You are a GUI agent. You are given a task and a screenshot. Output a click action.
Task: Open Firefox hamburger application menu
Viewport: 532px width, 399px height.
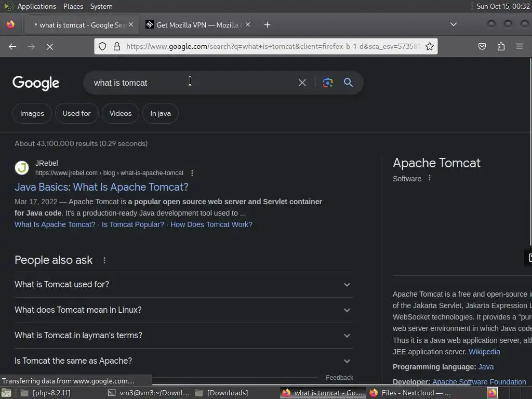(x=520, y=46)
